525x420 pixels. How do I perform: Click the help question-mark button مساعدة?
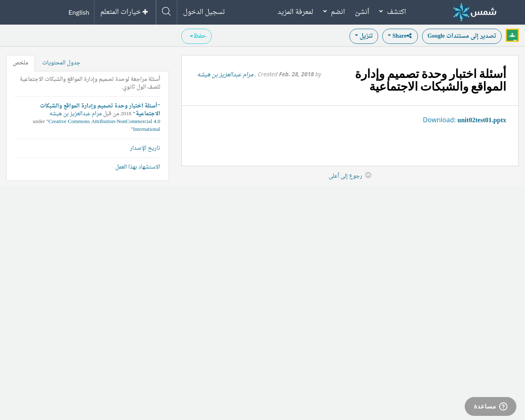click(491, 406)
